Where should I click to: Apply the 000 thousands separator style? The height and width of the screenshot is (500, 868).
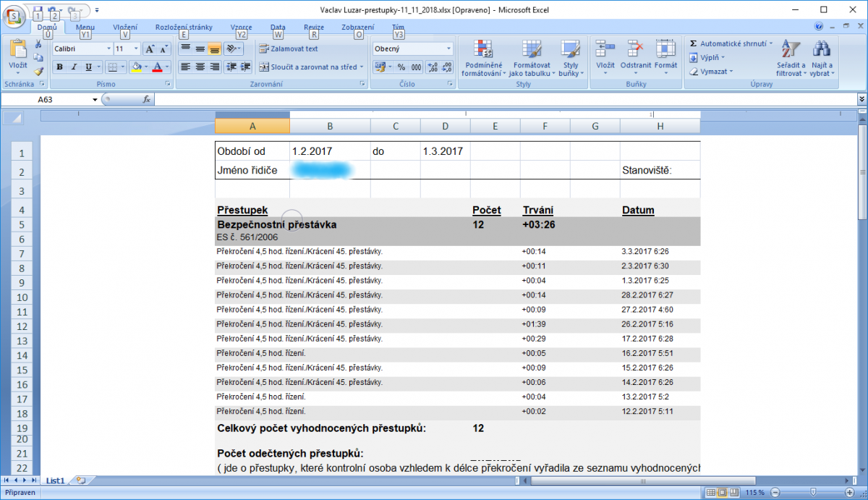[416, 67]
